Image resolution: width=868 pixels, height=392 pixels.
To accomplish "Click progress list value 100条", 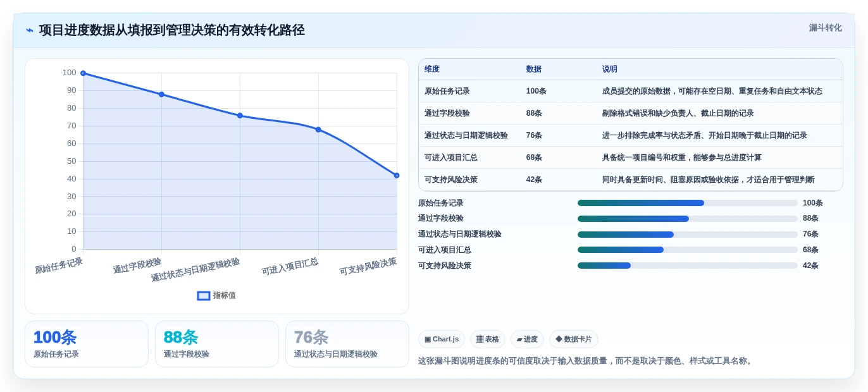I will (x=813, y=203).
